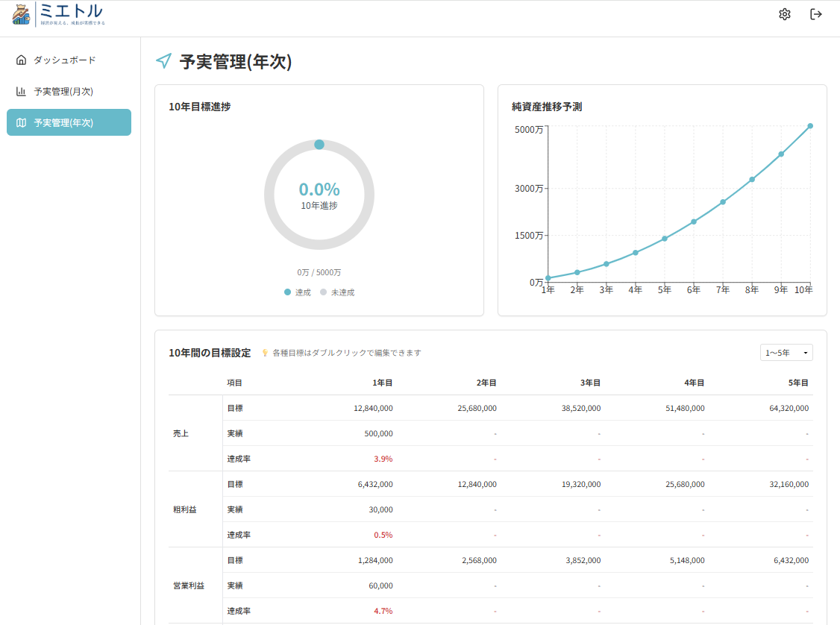Open settings via the gear icon
The height and width of the screenshot is (625, 840).
[784, 14]
